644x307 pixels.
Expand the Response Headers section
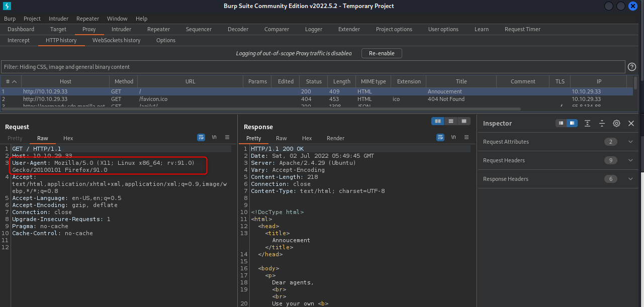(630, 179)
